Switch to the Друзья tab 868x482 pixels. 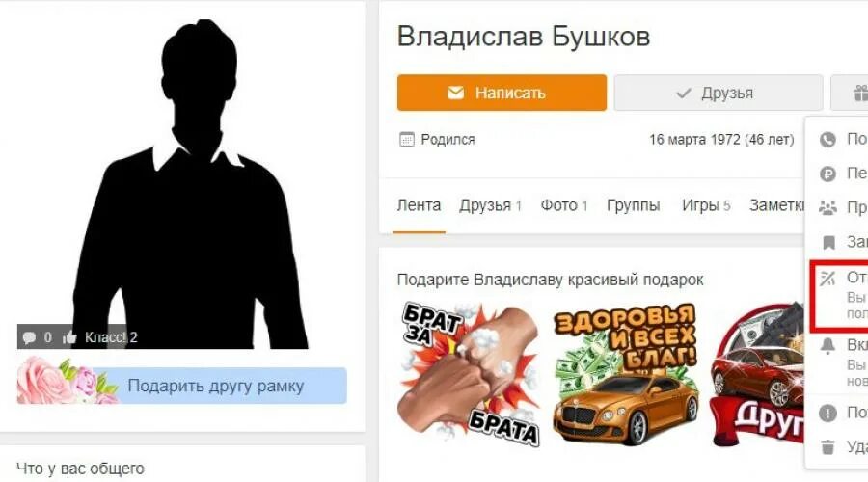point(490,205)
